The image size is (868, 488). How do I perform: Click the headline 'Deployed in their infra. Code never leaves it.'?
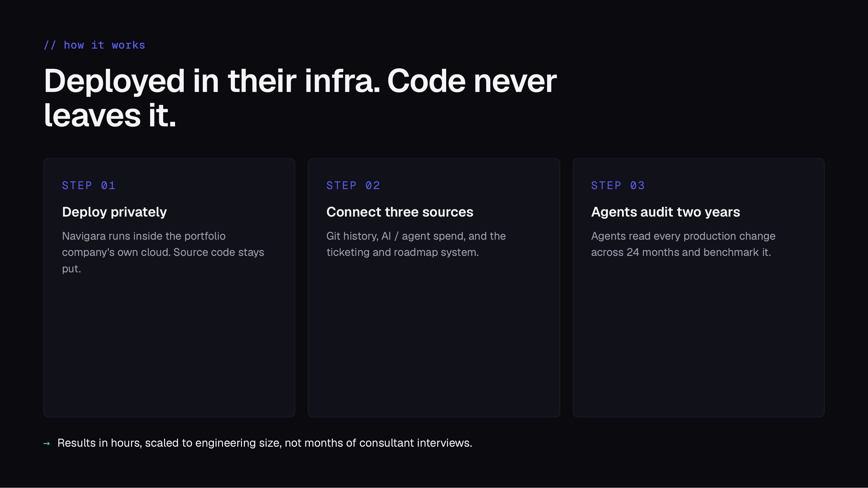point(300,98)
